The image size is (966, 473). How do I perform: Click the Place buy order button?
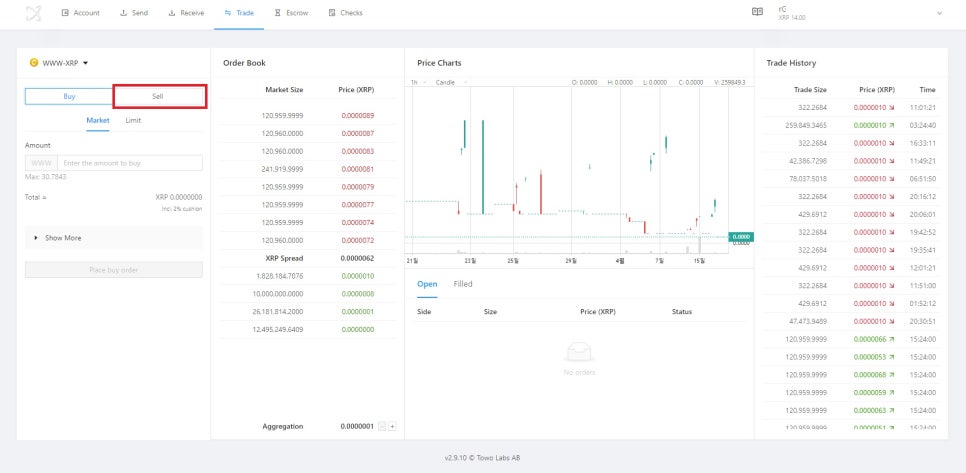pyautogui.click(x=113, y=270)
